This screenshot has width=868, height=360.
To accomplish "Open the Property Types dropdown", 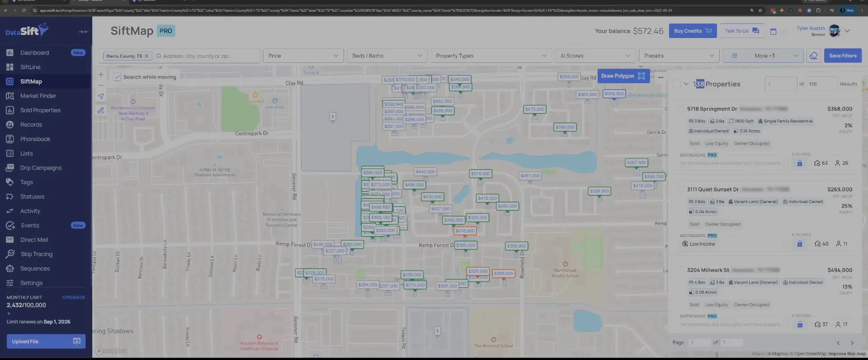I will click(x=491, y=56).
